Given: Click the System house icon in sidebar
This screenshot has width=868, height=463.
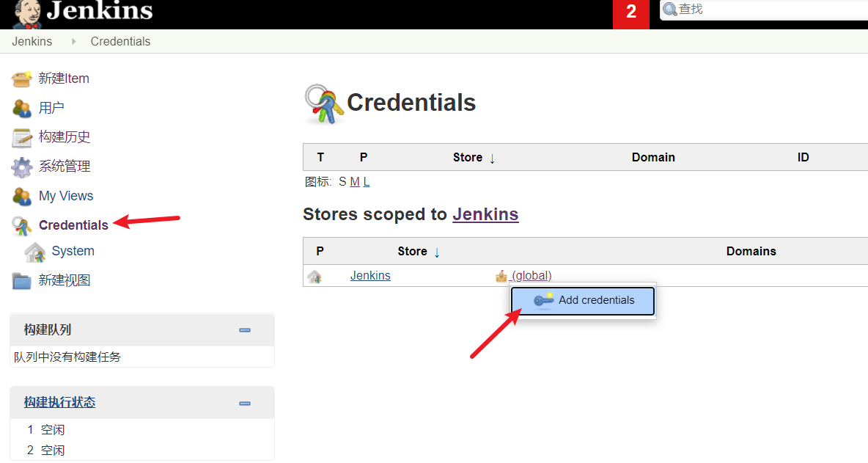Looking at the screenshot, I should point(35,252).
